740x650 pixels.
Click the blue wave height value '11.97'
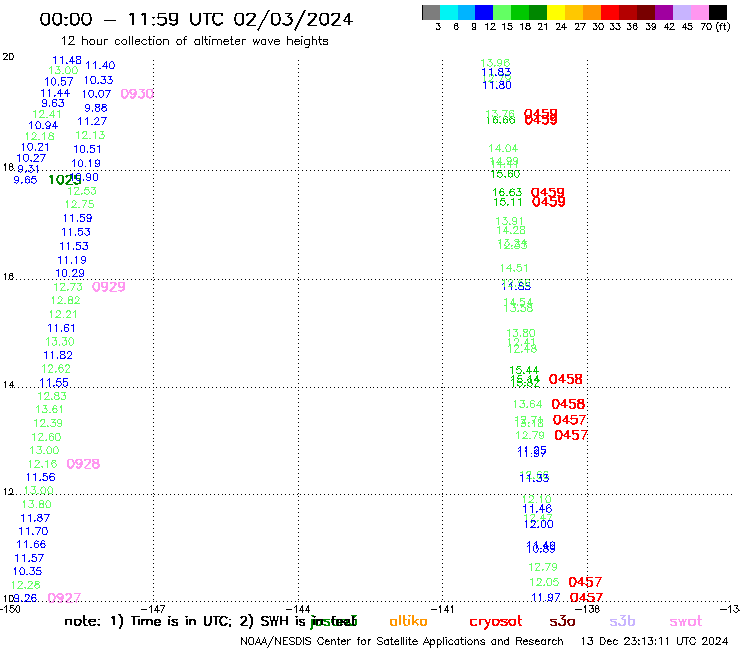tap(546, 598)
